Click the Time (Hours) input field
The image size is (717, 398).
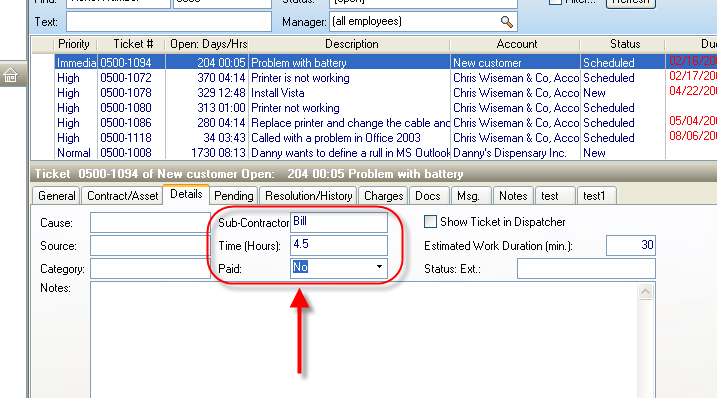[338, 245]
